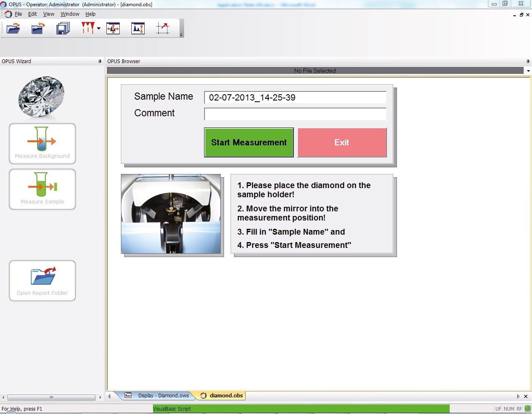Click the UF status bar indicator
This screenshot has width=532, height=414.
click(498, 409)
